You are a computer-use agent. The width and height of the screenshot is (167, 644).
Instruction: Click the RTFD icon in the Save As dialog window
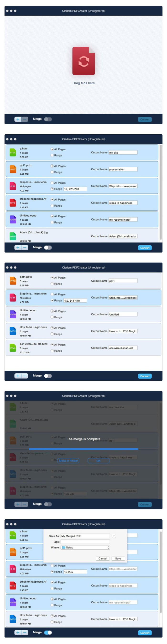13,585
